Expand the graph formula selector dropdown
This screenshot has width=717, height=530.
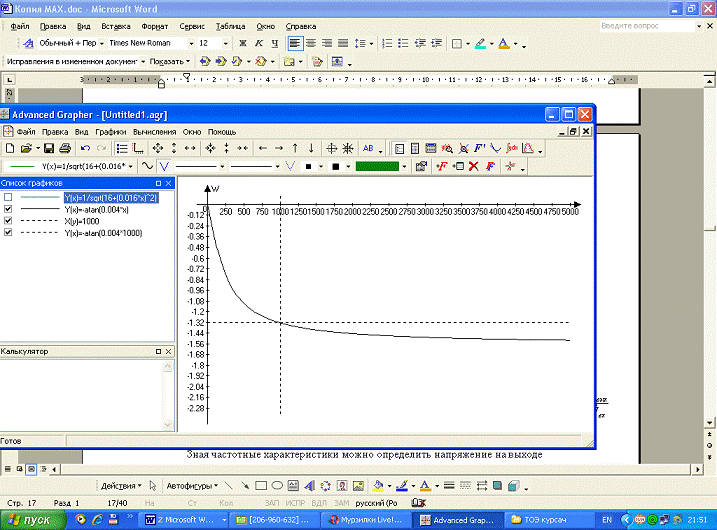point(132,166)
